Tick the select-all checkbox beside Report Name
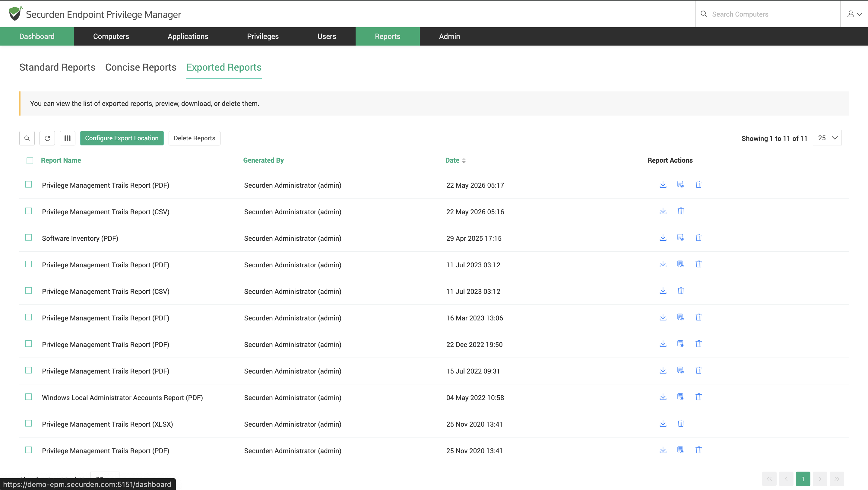This screenshot has width=868, height=490. pyautogui.click(x=30, y=161)
